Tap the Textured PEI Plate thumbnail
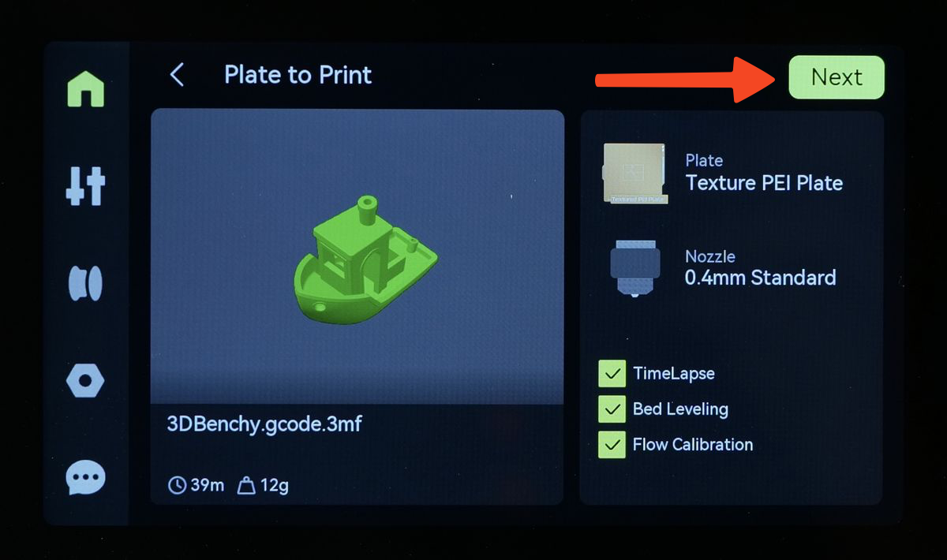 [x=634, y=174]
